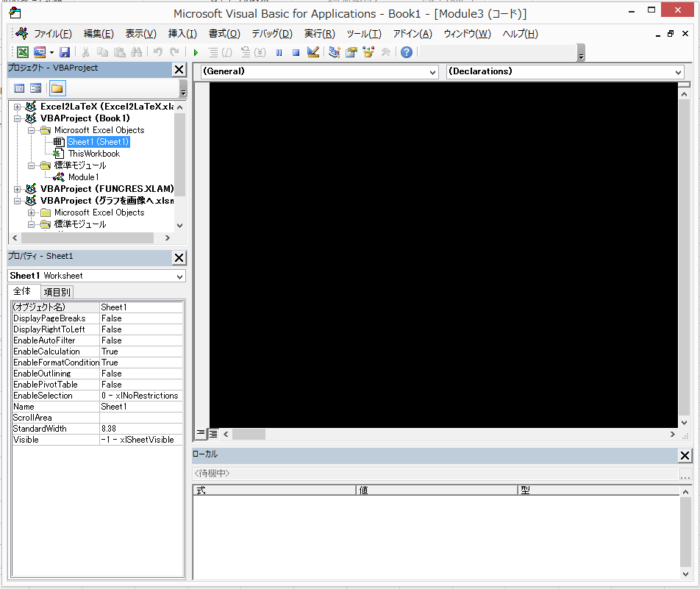
Task: Click the Copy toolbar icon
Action: coord(103,52)
